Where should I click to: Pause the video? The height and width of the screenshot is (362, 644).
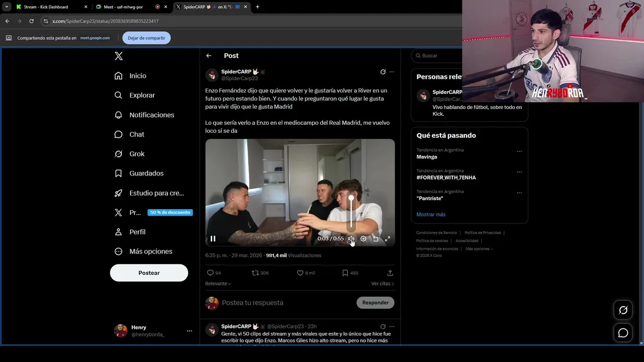click(213, 239)
